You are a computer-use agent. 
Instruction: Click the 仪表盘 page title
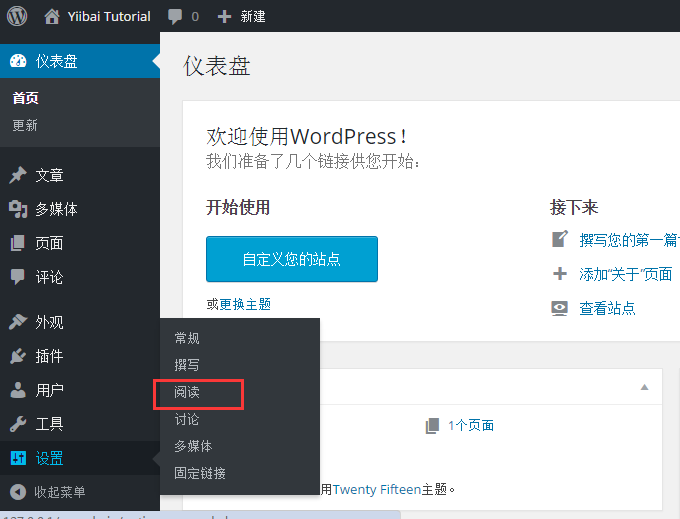click(x=217, y=66)
